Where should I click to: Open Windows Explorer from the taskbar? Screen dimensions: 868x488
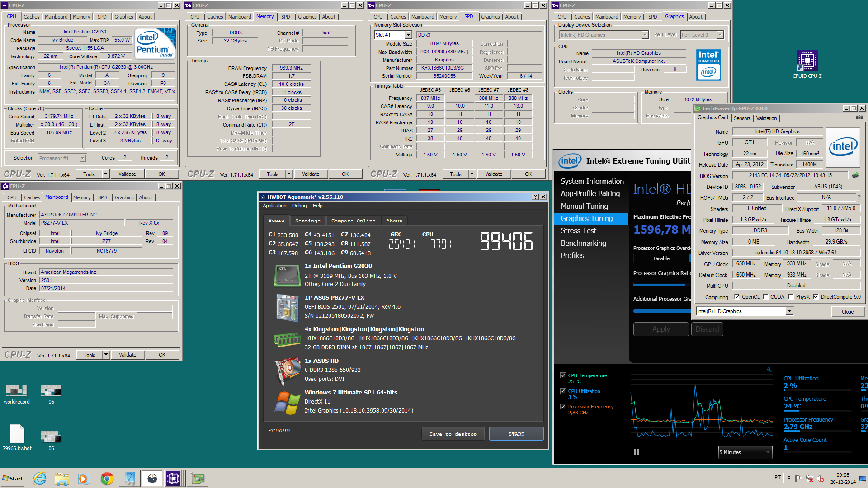(x=62, y=479)
